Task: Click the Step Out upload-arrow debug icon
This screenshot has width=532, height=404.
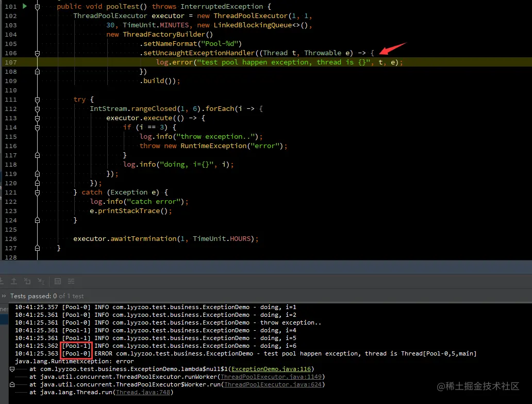Action: pyautogui.click(x=14, y=281)
